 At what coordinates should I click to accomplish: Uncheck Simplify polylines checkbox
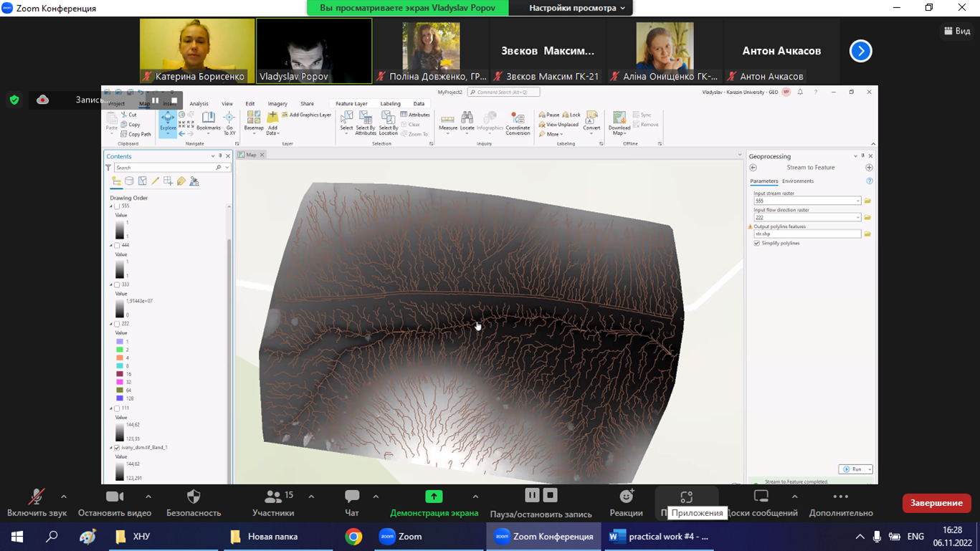click(757, 244)
